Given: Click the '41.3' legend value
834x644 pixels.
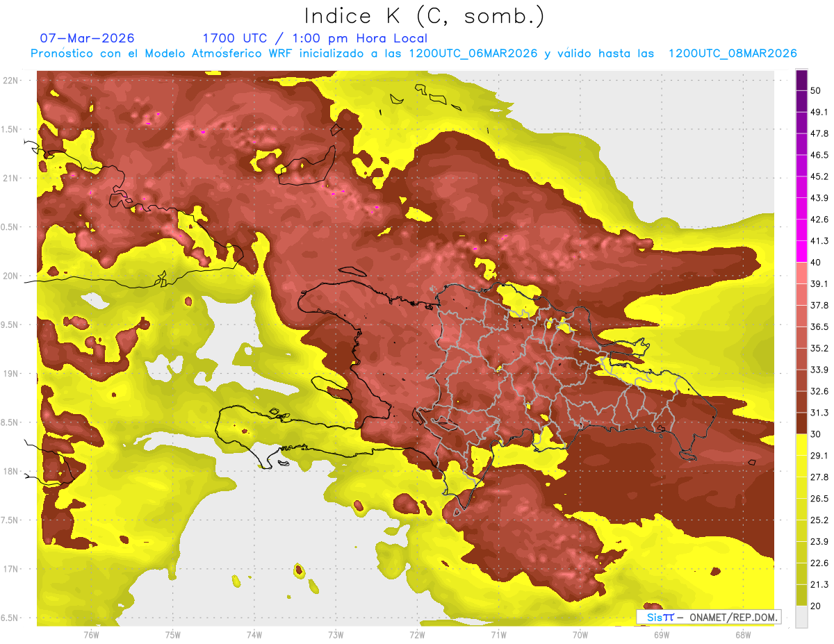Looking at the screenshot, I should [819, 241].
